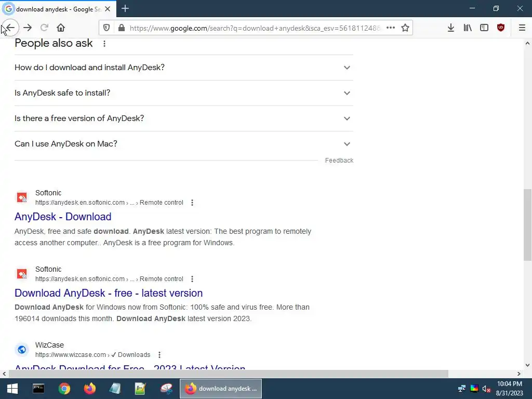This screenshot has width=532, height=399.
Task: Click Softonic favicon of AnyDesk - Download result
Action: [x=22, y=197]
